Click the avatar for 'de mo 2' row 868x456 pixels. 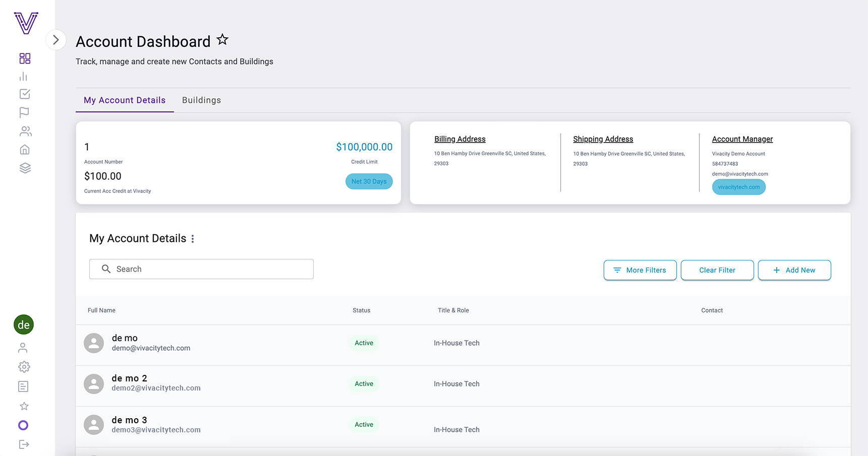click(94, 384)
